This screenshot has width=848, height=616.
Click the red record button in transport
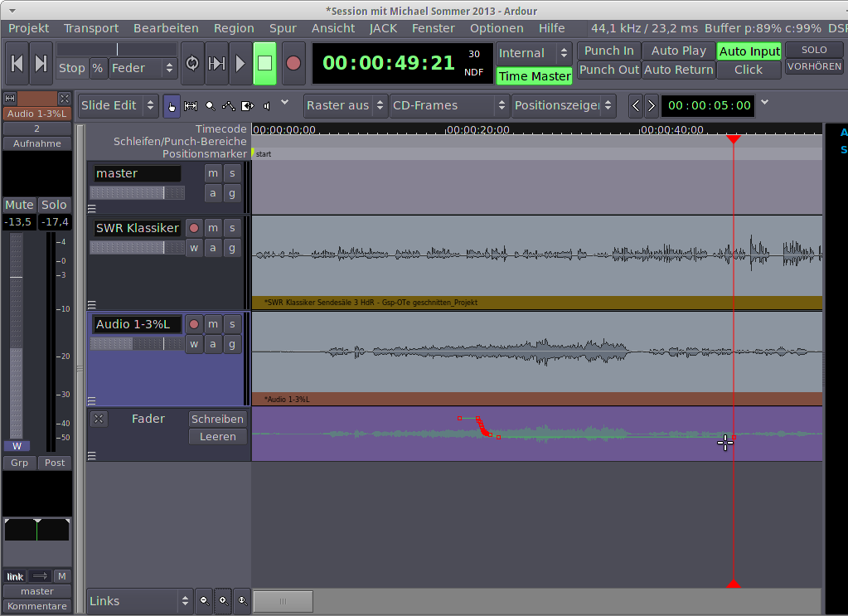coord(293,64)
